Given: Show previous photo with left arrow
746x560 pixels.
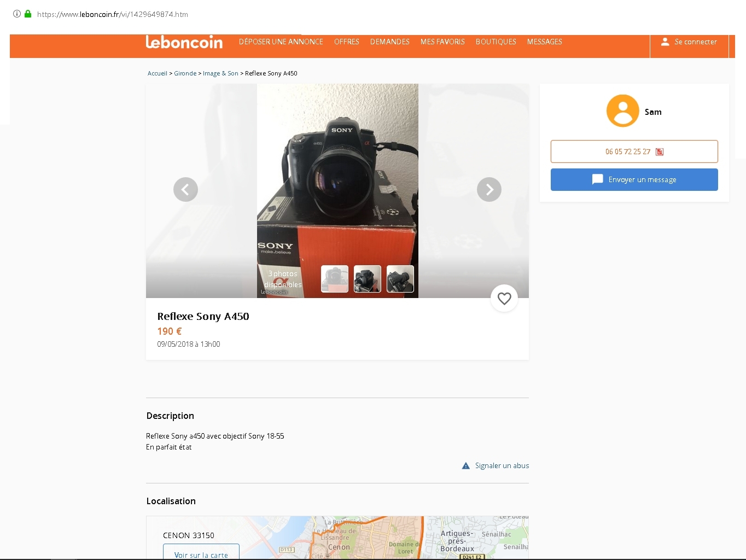Looking at the screenshot, I should pos(185,190).
